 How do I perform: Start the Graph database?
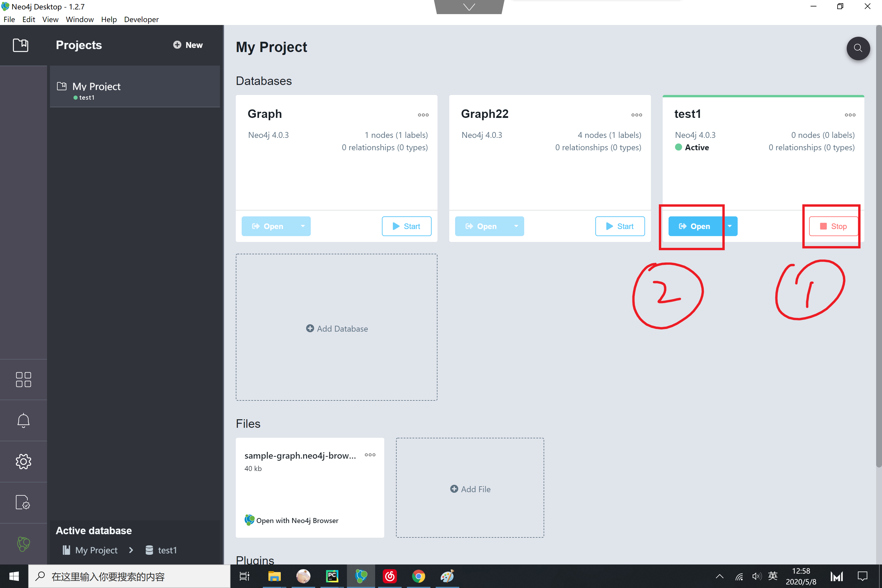point(406,226)
